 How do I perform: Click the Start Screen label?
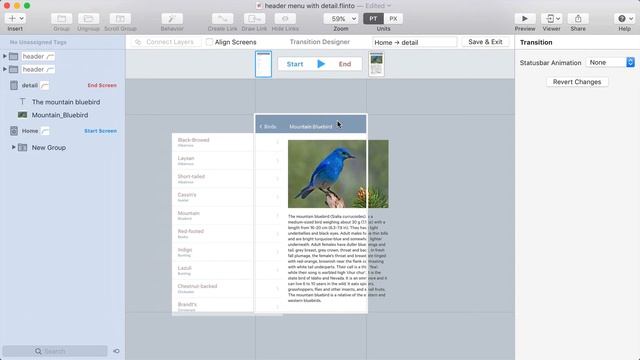point(100,131)
